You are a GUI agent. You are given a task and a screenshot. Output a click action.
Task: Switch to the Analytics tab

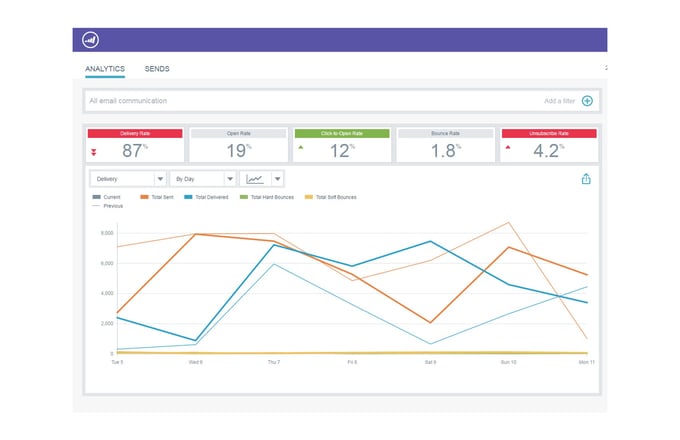click(x=104, y=69)
